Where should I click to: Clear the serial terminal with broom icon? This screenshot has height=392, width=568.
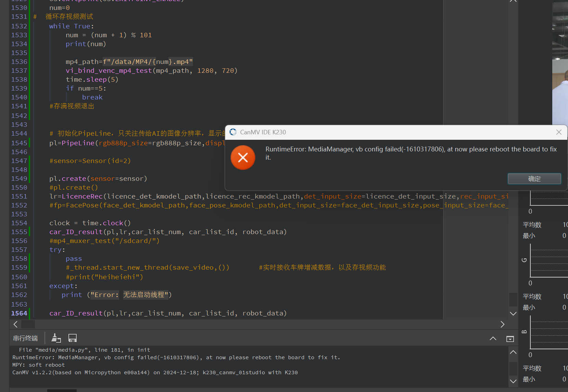[x=56, y=338]
